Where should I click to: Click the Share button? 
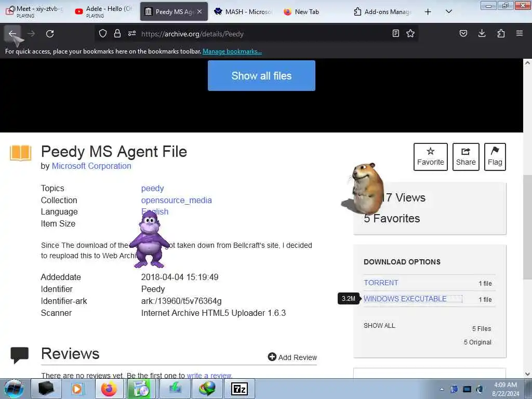tap(466, 157)
